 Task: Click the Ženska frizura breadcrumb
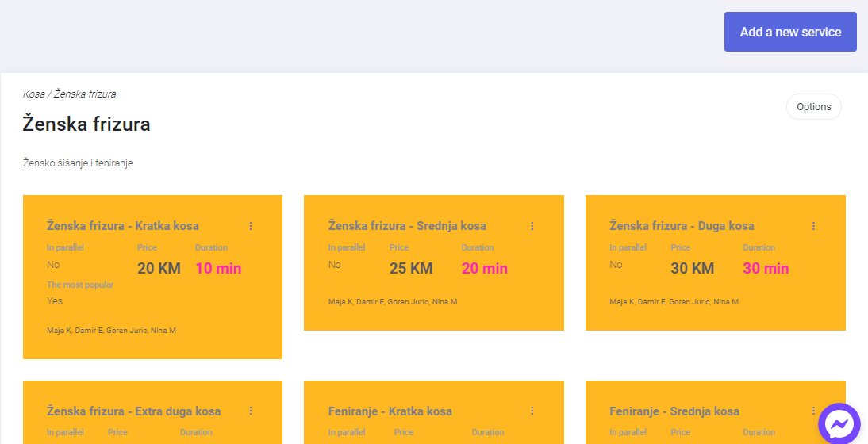(85, 94)
